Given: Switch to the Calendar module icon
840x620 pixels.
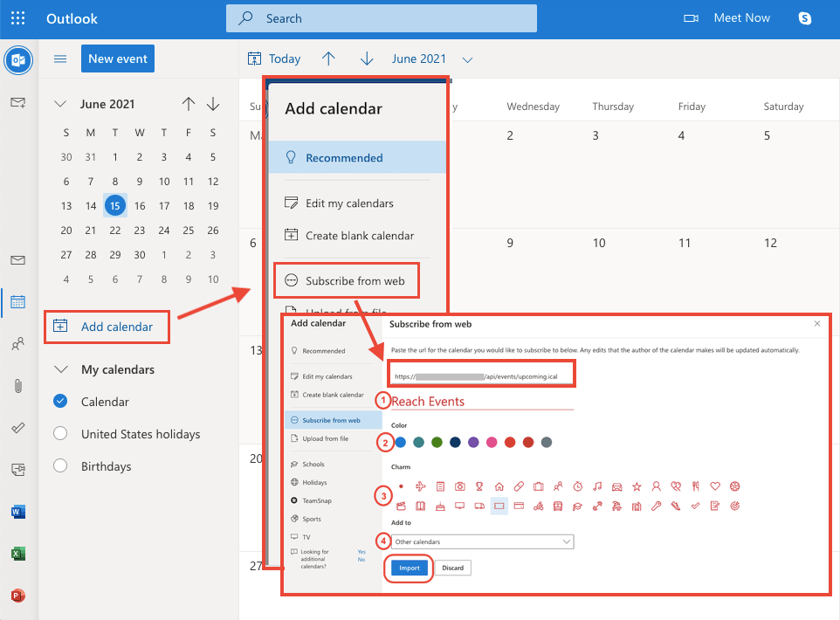Looking at the screenshot, I should pyautogui.click(x=17, y=301).
